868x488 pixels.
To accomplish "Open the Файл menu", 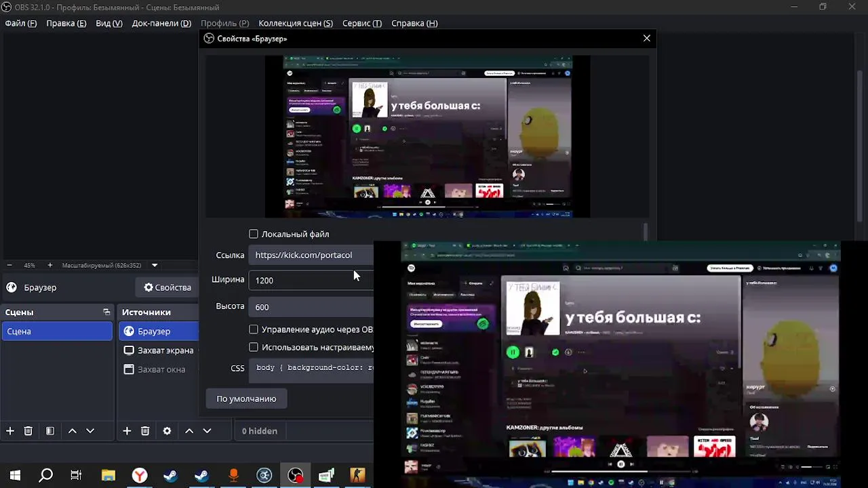I will point(21,23).
